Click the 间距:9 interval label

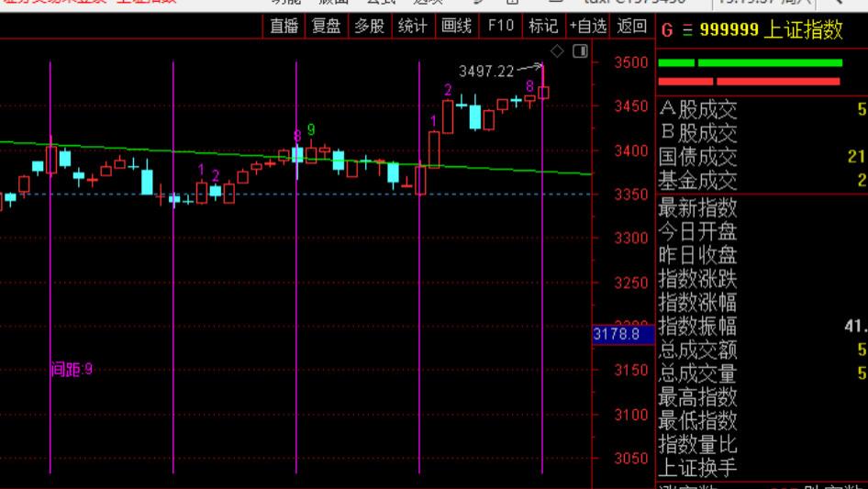tap(72, 370)
